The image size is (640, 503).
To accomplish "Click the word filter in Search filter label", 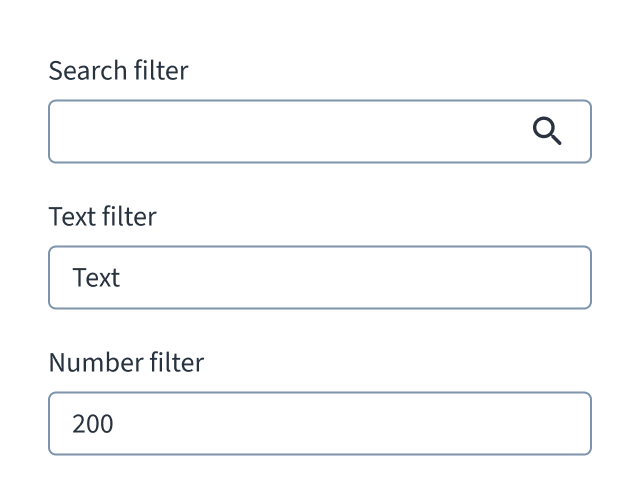I will [x=161, y=70].
